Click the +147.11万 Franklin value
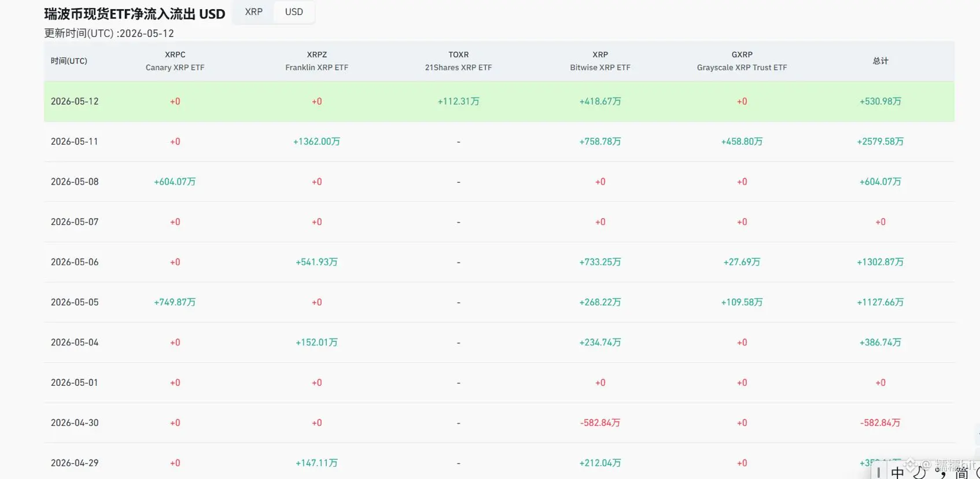Image resolution: width=980 pixels, height=479 pixels. tap(316, 463)
